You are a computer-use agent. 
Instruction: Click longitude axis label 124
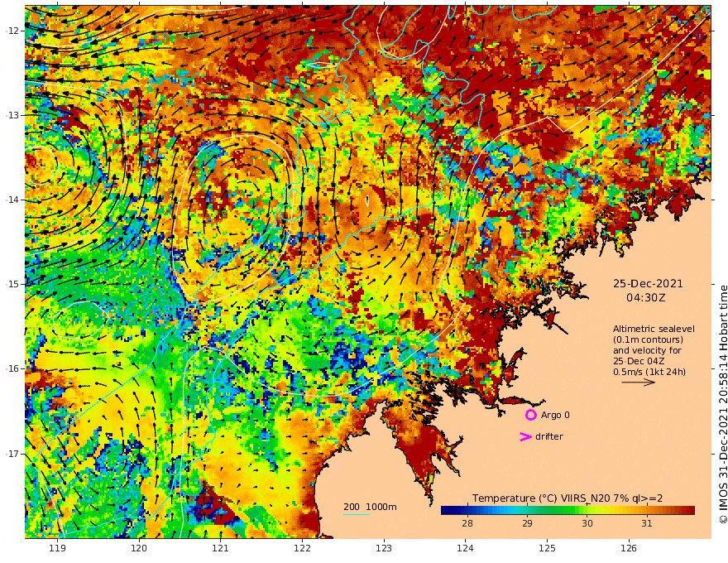(465, 548)
